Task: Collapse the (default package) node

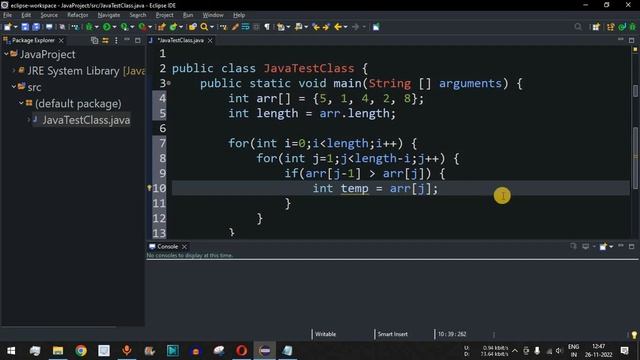Action: pyautogui.click(x=21, y=103)
